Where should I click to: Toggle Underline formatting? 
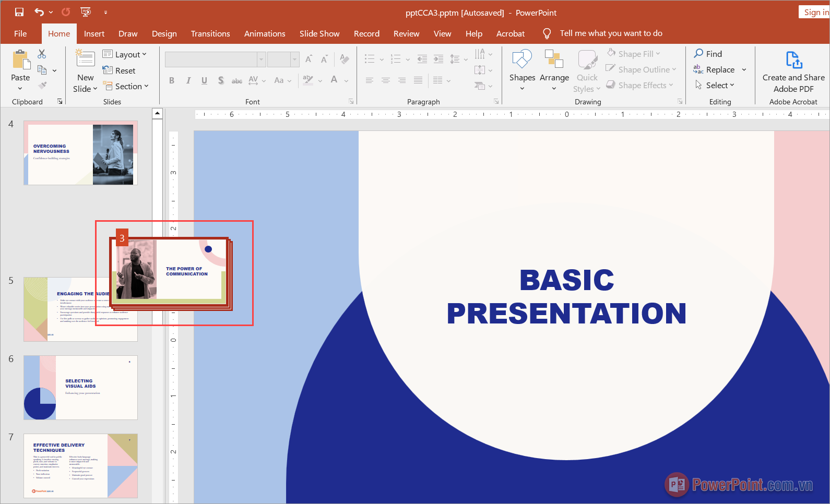[204, 80]
